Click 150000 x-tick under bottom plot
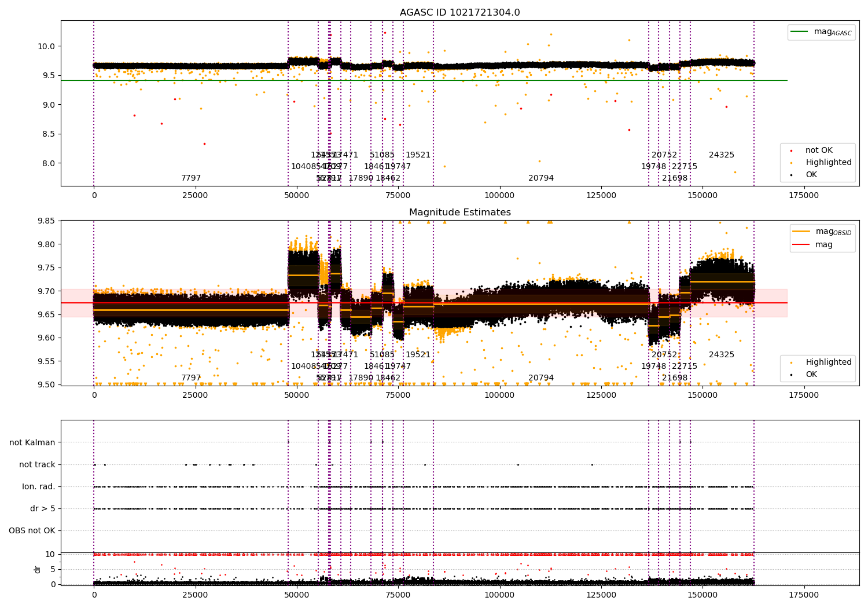 click(703, 595)
